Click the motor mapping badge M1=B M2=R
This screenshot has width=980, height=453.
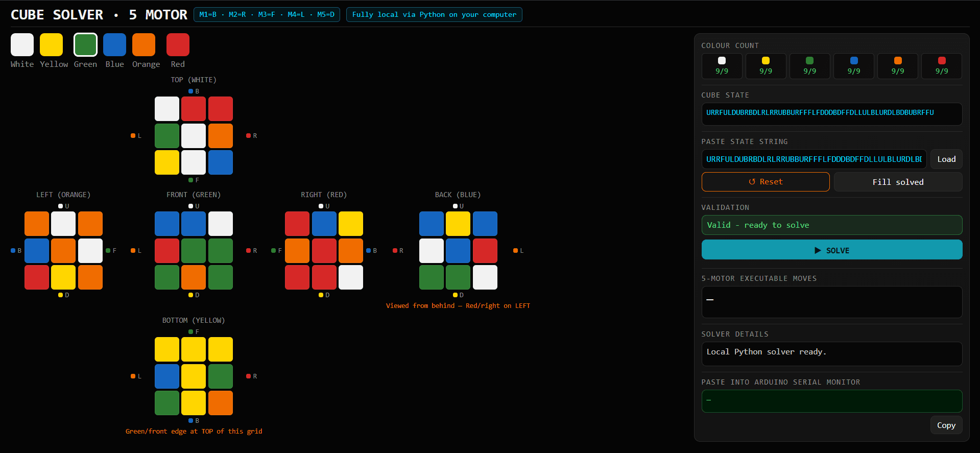click(267, 14)
